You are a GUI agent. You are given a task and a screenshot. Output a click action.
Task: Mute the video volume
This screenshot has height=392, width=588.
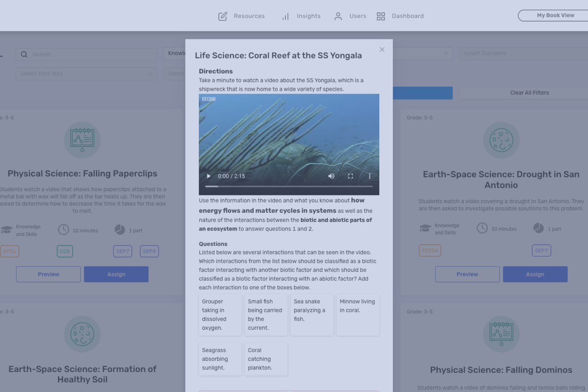(331, 176)
